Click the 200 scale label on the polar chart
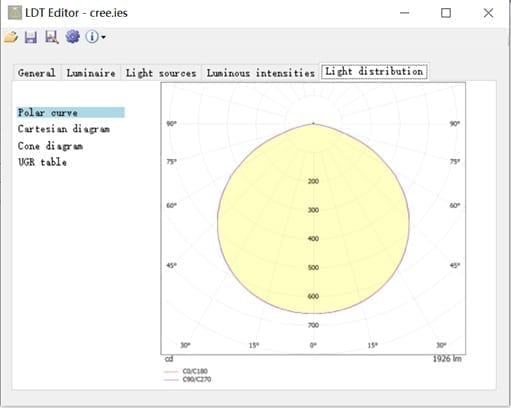The width and height of the screenshot is (511, 408). coord(313,181)
